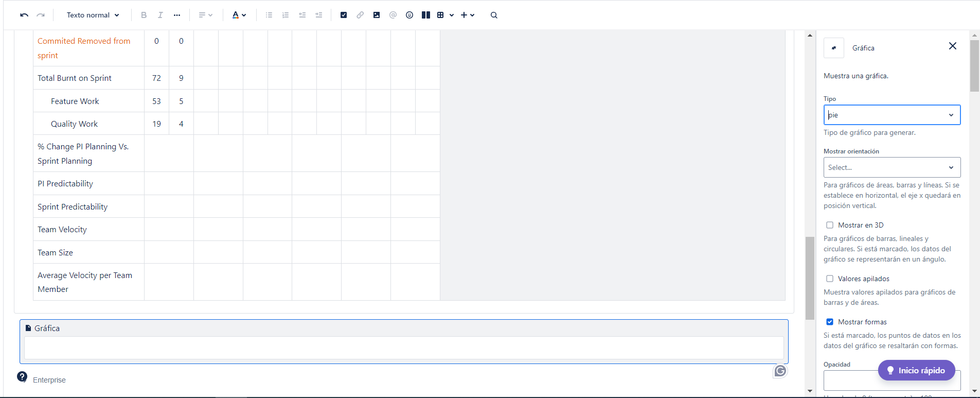980x398 pixels.
Task: Uncheck the Mostrar formas checkbox
Action: pyautogui.click(x=830, y=322)
